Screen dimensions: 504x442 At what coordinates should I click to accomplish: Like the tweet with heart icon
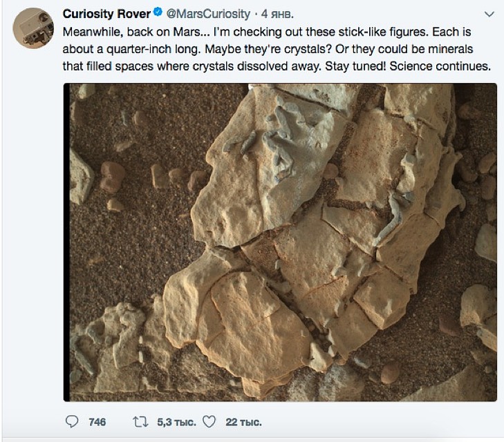tap(209, 422)
